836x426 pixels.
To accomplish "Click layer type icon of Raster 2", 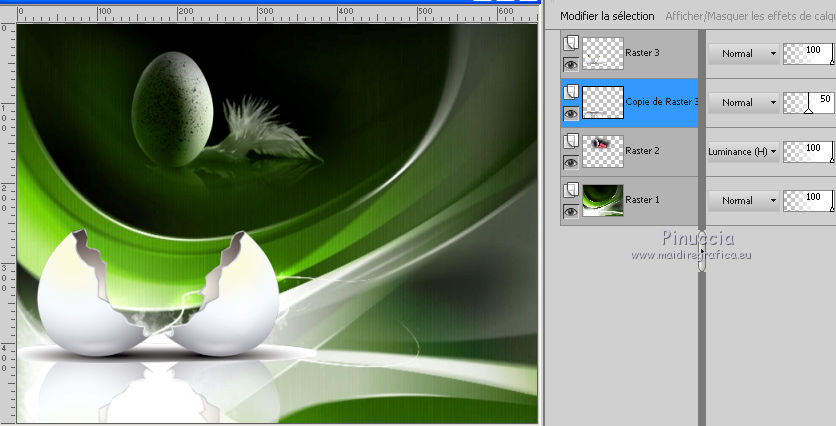I will (x=571, y=141).
